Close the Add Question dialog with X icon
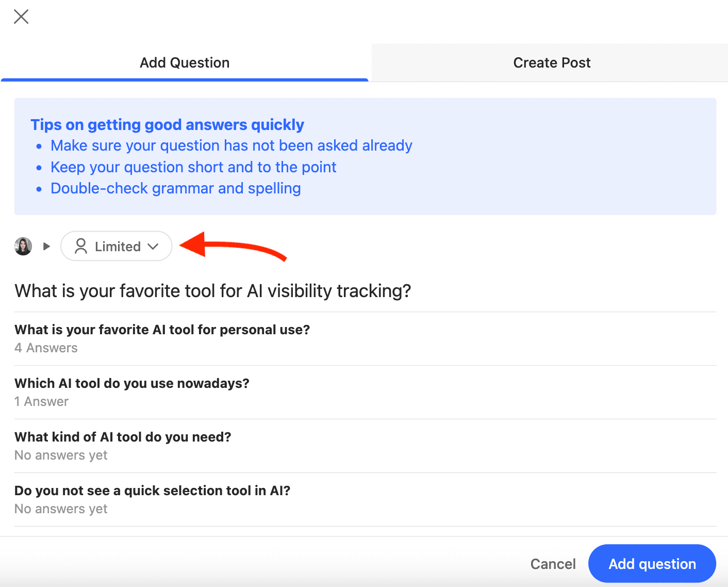728x587 pixels. [21, 17]
